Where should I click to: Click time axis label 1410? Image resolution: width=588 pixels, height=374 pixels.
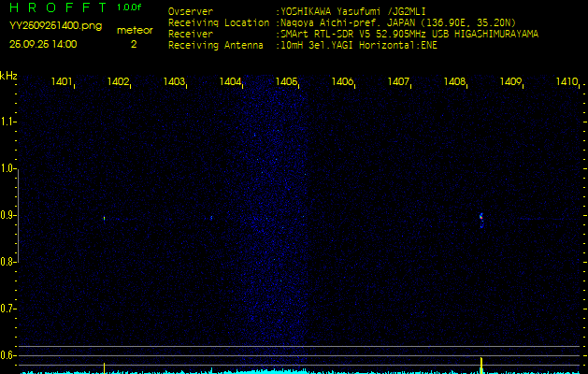(566, 81)
